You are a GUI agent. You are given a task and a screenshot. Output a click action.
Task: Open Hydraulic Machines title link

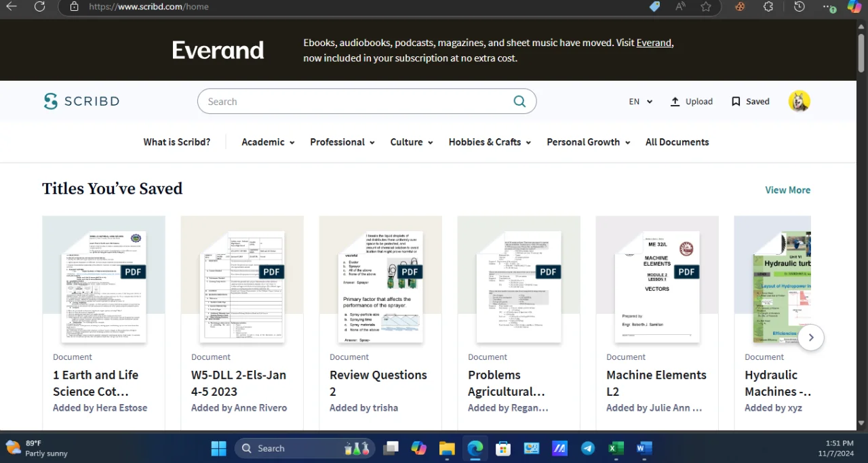click(x=778, y=383)
